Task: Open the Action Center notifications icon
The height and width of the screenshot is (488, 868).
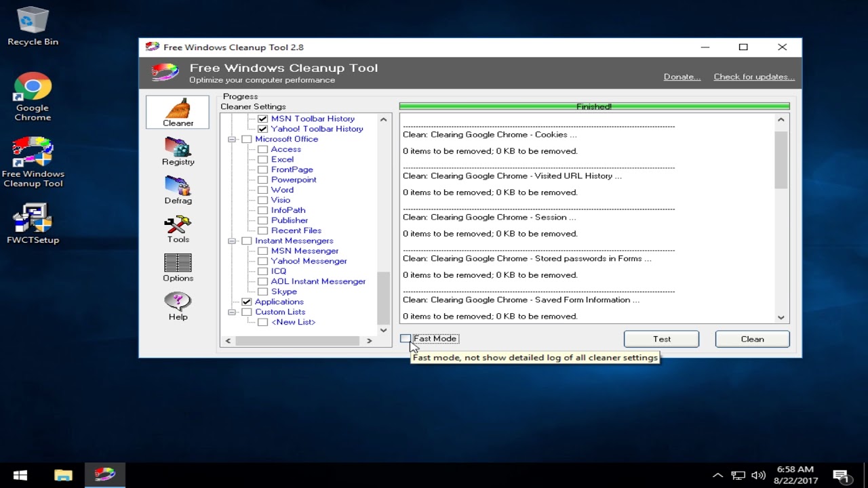Action: 841,475
